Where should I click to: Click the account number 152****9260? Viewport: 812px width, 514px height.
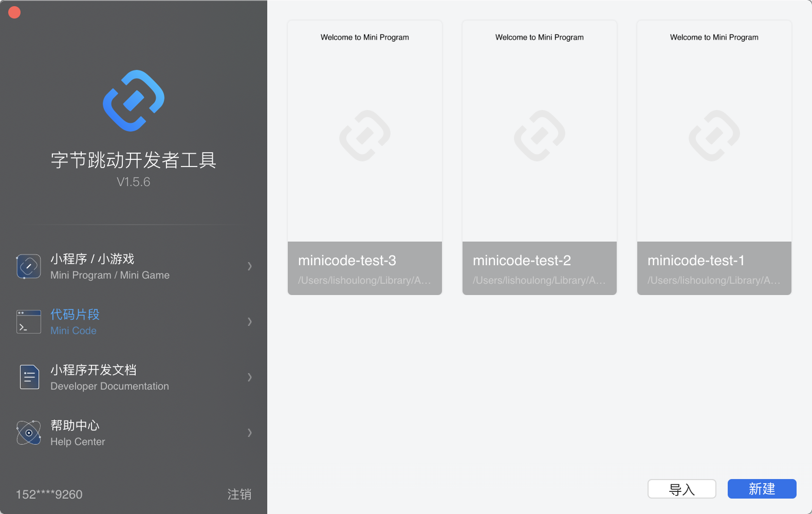(x=49, y=494)
